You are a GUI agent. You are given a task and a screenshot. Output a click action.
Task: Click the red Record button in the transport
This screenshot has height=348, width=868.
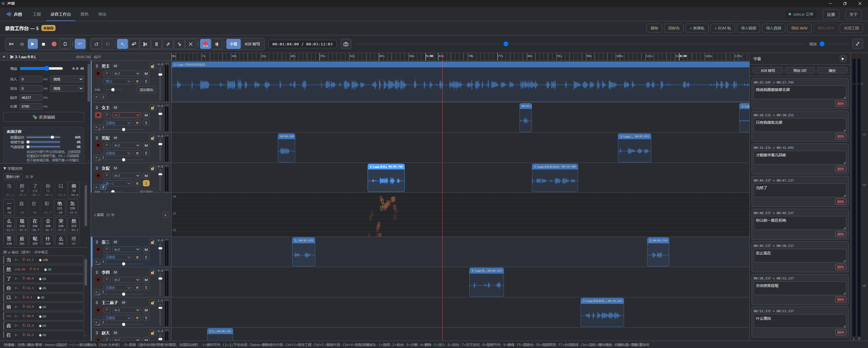click(54, 44)
